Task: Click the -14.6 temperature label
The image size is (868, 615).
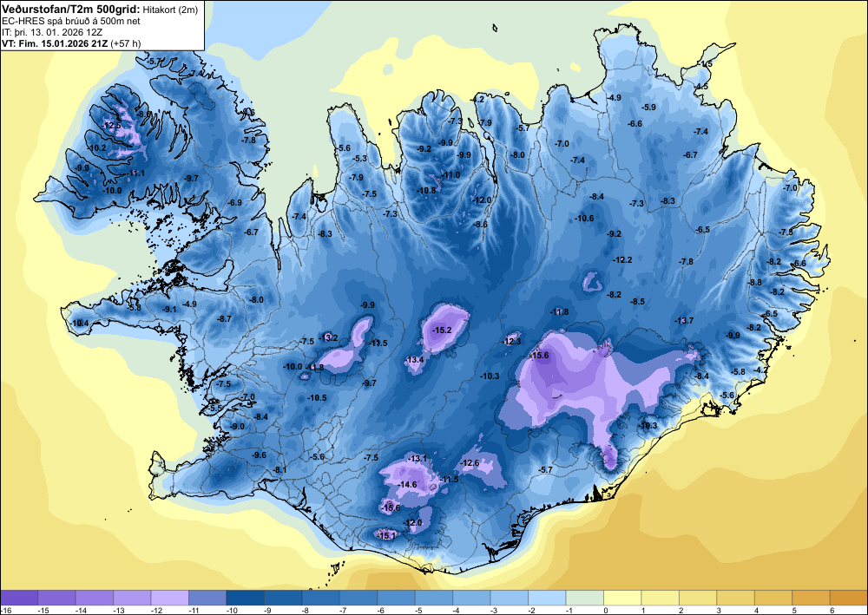Action: click(x=407, y=485)
